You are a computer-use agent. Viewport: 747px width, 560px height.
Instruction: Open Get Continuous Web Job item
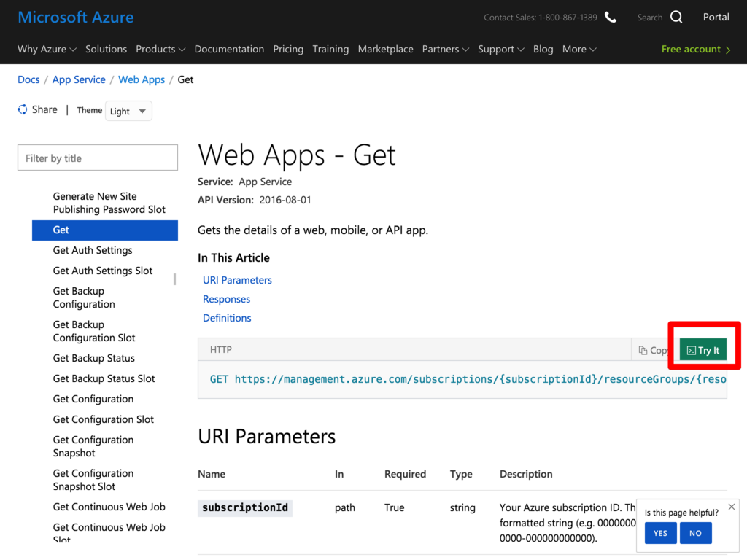tap(109, 507)
